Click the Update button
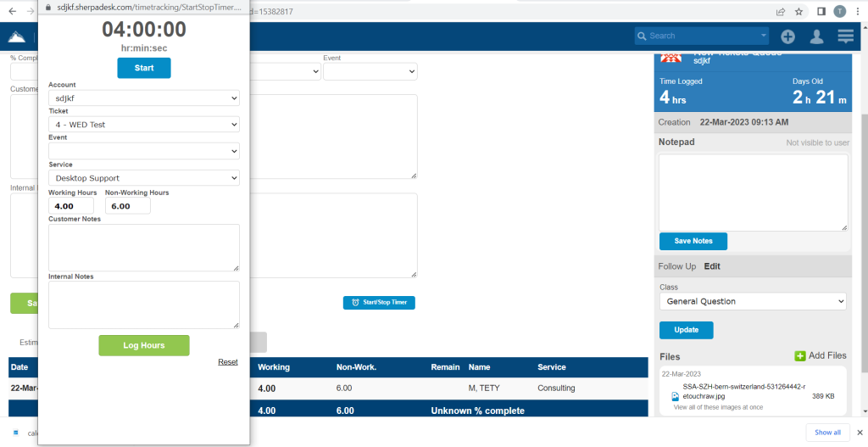The width and height of the screenshot is (868, 447). (x=687, y=330)
